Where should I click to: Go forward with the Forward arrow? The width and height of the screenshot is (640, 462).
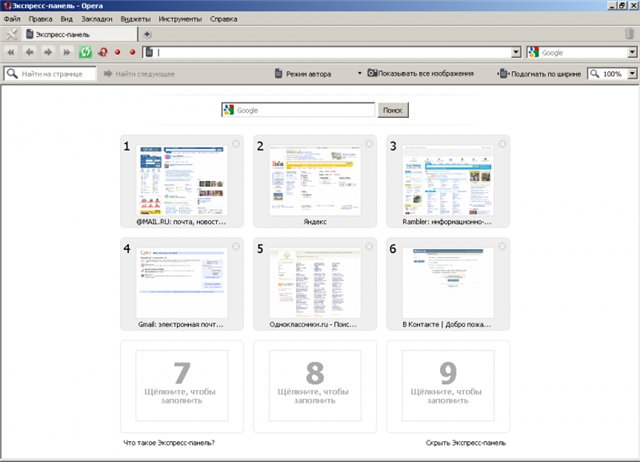click(x=48, y=52)
